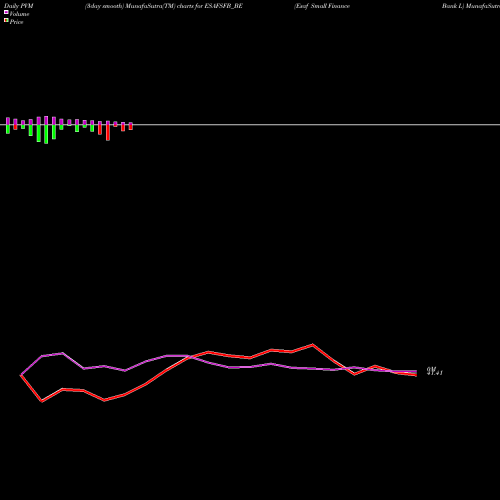Click the red-green Price legend swatch
500x500 pixels.
[x=6, y=20]
